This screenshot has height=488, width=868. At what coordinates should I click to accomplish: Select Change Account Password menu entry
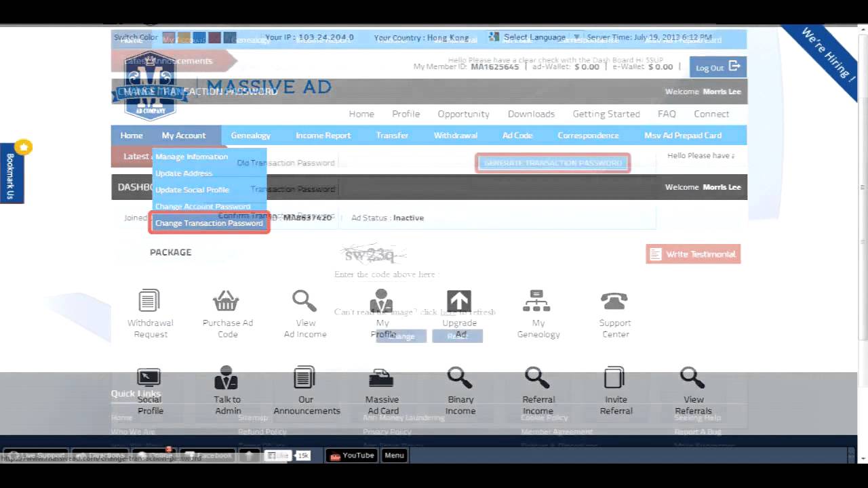[x=203, y=207]
